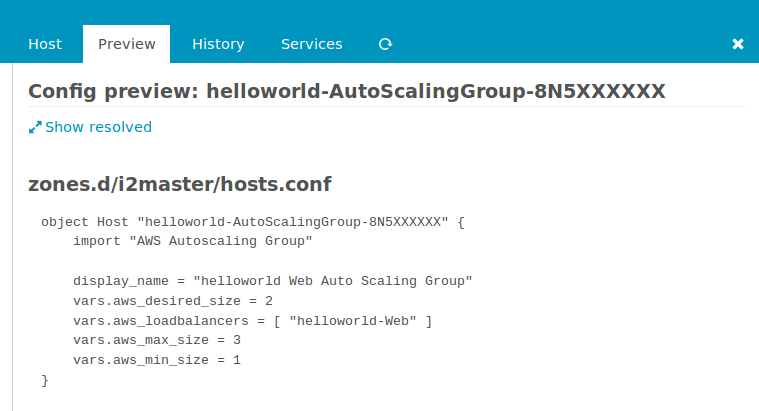Click the zones.d/i2master/hosts.conf heading
The image size is (759, 411).
point(180,184)
